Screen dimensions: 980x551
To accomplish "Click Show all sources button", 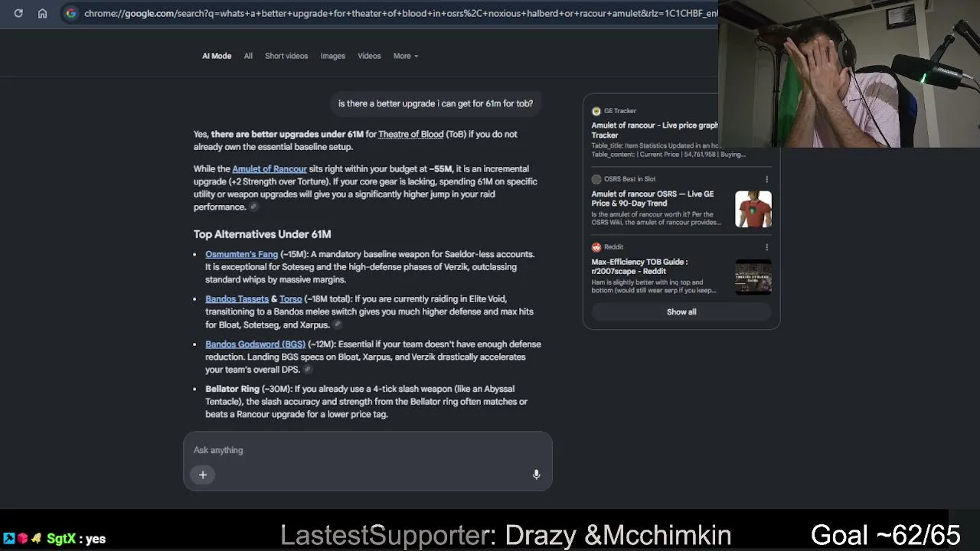I will (681, 312).
